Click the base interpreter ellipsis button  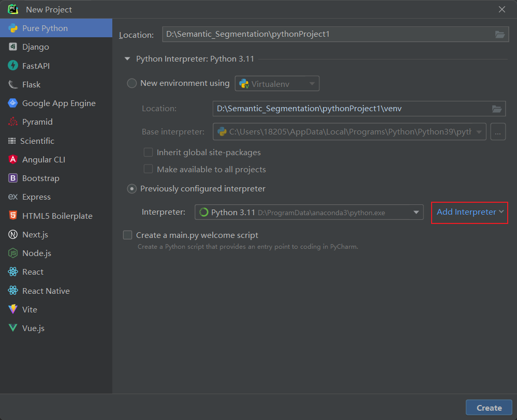[x=498, y=131]
